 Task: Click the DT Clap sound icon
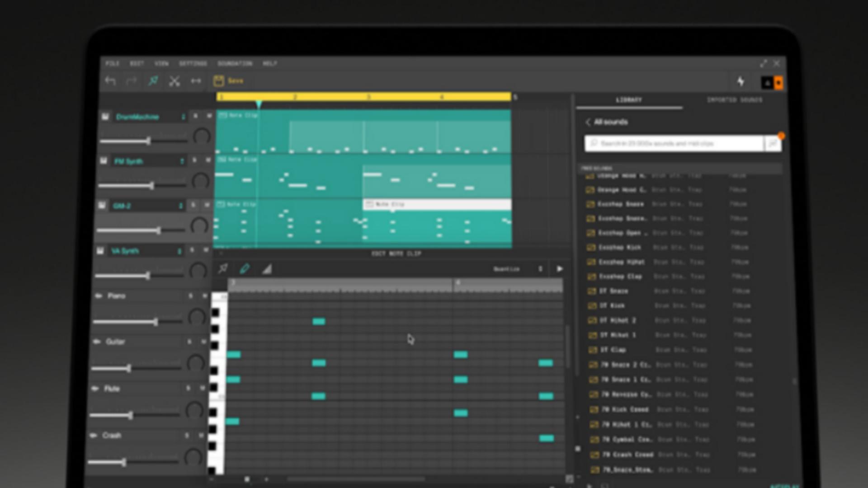click(593, 350)
